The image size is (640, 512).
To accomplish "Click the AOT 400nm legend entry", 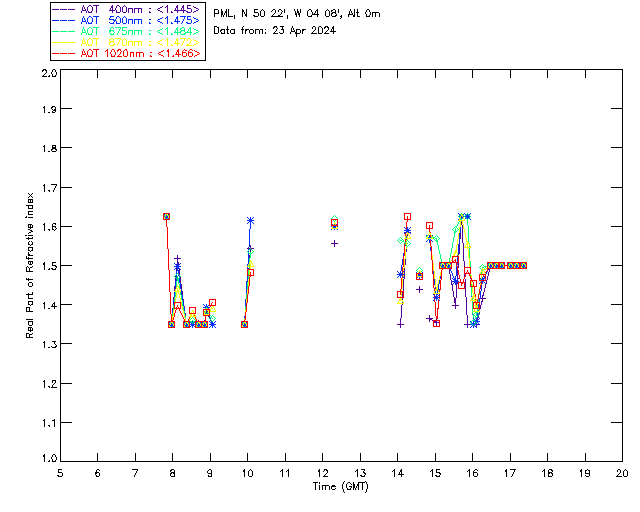I will pos(127,9).
